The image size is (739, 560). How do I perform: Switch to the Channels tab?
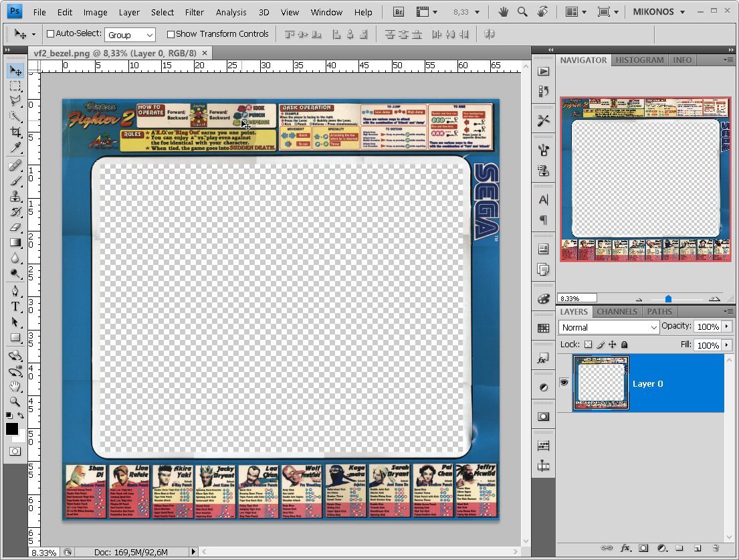point(617,312)
